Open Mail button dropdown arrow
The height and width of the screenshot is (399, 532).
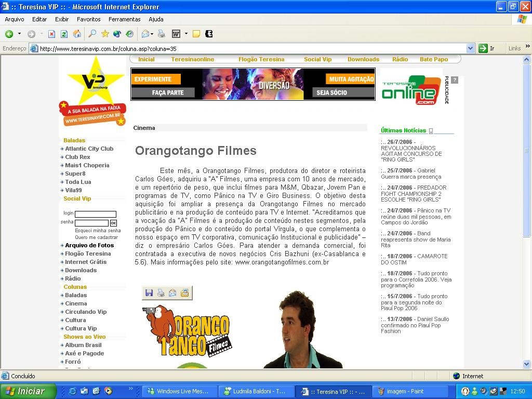152,34
